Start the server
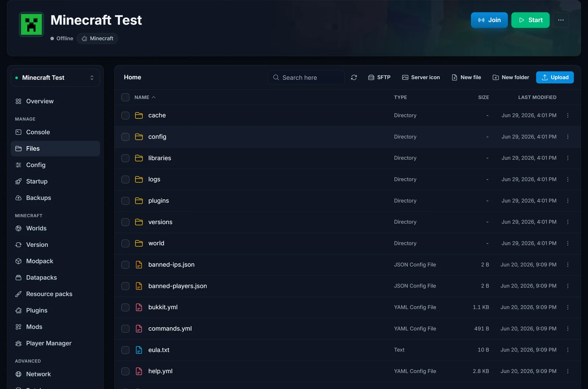 coord(530,20)
